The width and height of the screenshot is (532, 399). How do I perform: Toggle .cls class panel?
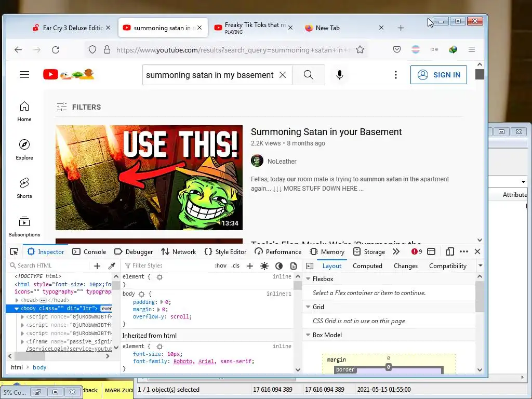tap(235, 265)
